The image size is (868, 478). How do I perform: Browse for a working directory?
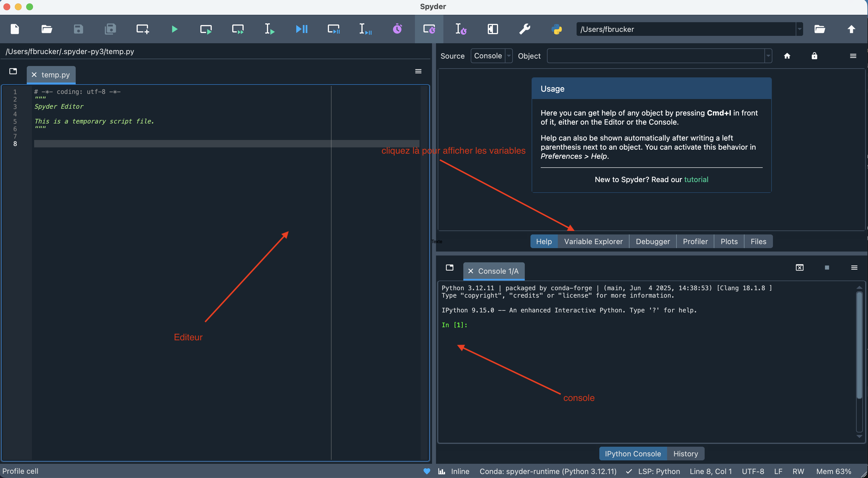tap(820, 29)
